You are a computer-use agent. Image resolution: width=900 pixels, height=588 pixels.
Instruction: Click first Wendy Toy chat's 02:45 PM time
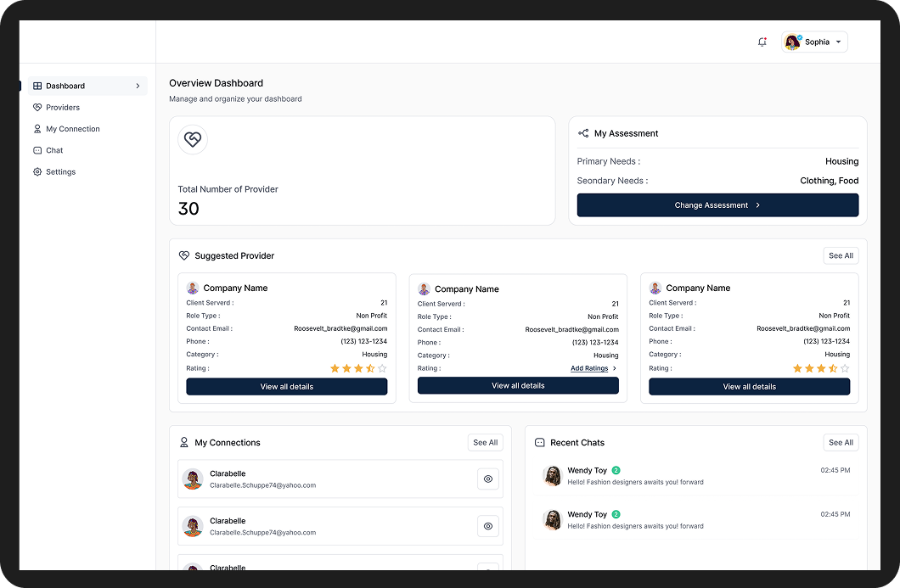[x=835, y=470]
